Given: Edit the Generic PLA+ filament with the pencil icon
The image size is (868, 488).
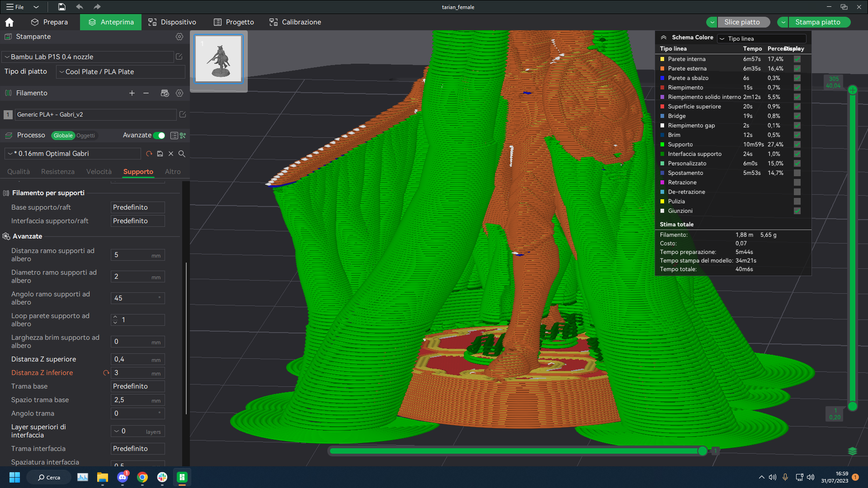Looking at the screenshot, I should pos(183,115).
